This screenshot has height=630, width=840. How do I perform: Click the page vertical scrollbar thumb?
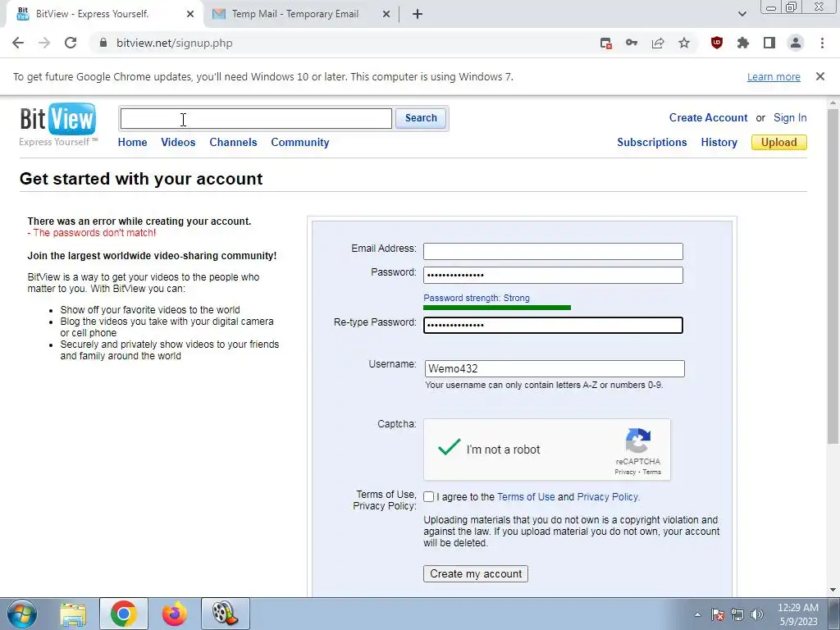coord(833,276)
